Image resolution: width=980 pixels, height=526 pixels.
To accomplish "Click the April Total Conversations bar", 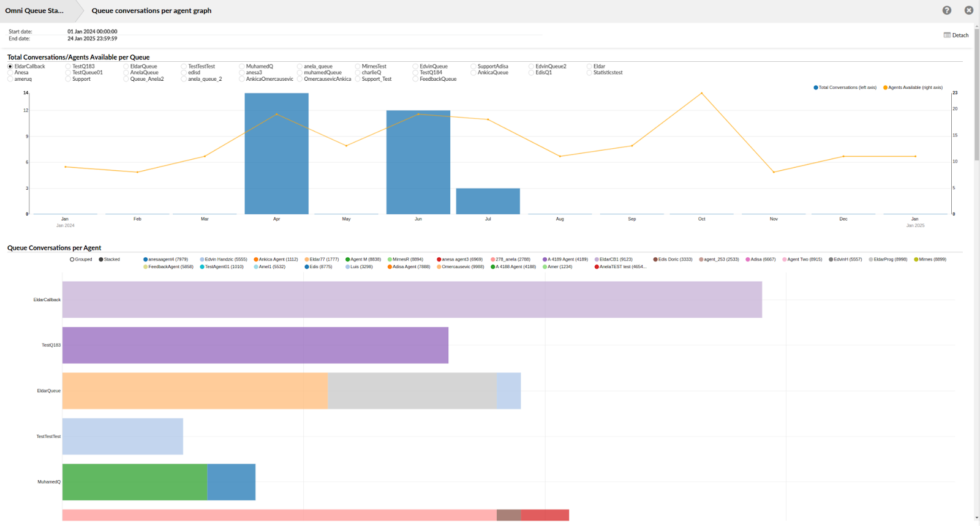I will pyautogui.click(x=276, y=154).
